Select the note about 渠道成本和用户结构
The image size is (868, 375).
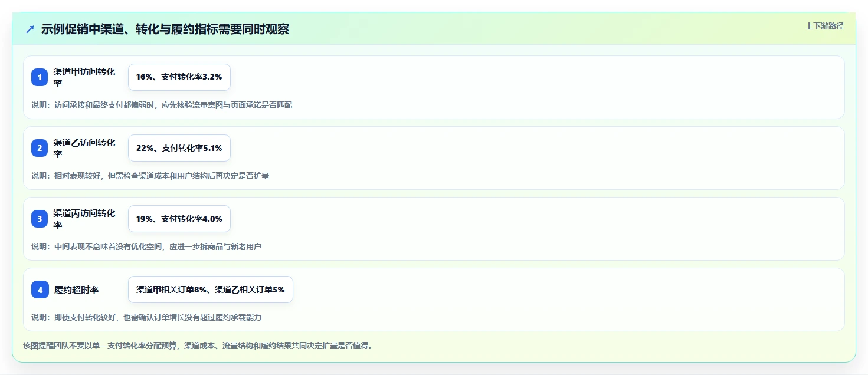(x=150, y=176)
